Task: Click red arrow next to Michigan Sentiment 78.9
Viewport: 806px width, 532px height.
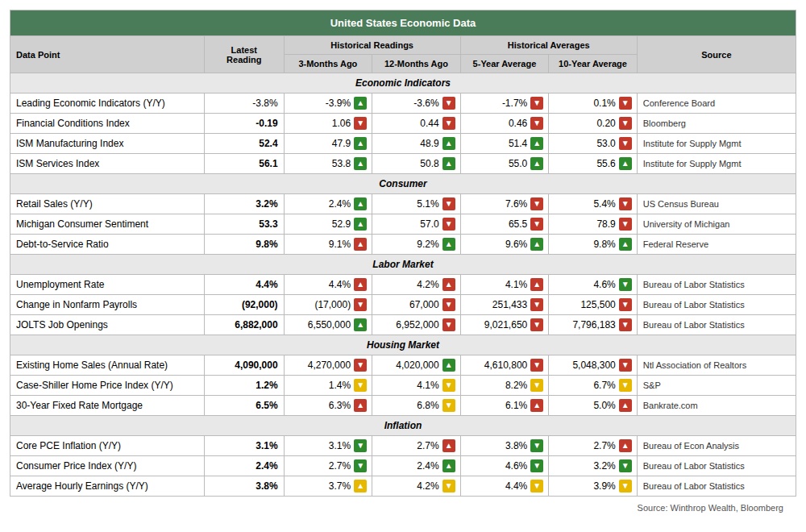Action: pyautogui.click(x=625, y=224)
